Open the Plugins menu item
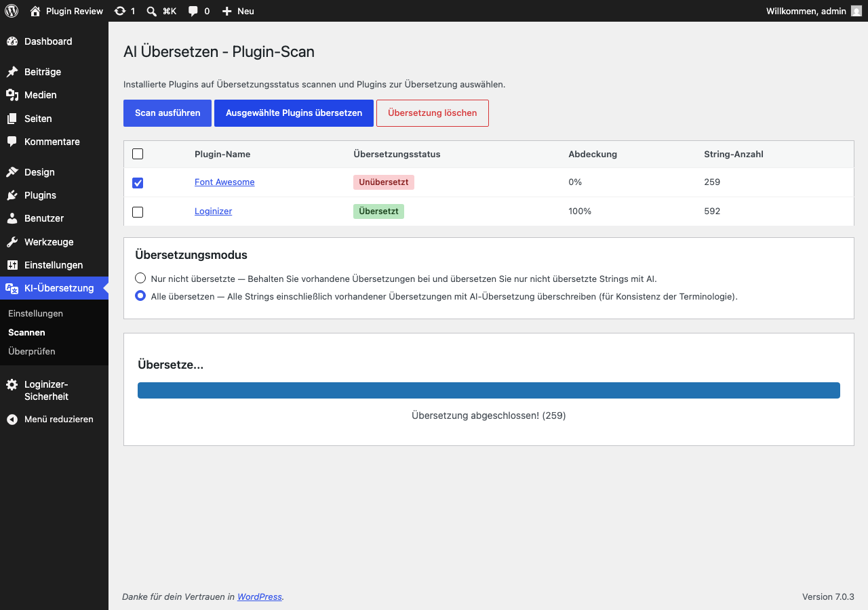Viewport: 868px width, 610px height. pyautogui.click(x=54, y=195)
